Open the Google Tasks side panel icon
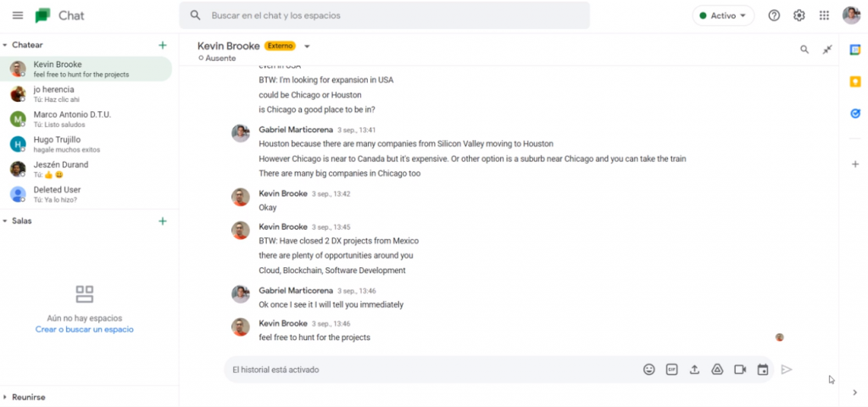The width and height of the screenshot is (868, 407). pyautogui.click(x=855, y=114)
